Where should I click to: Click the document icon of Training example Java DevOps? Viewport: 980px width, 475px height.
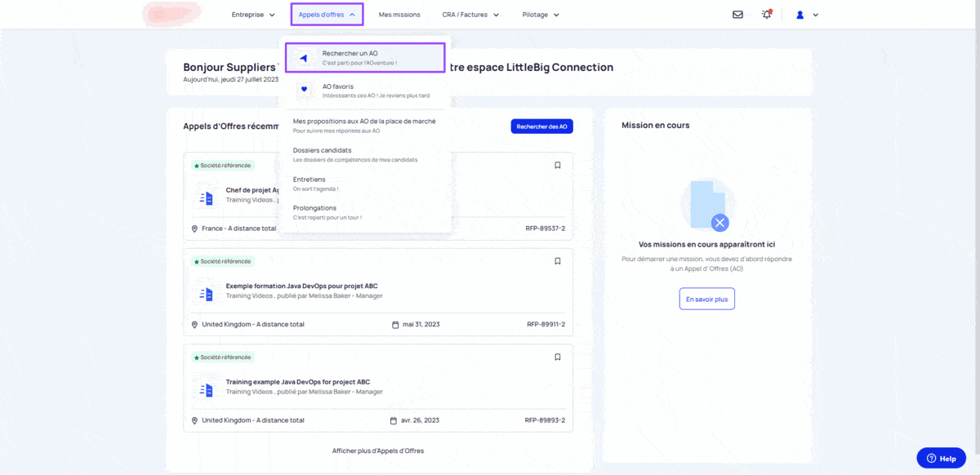(x=205, y=389)
